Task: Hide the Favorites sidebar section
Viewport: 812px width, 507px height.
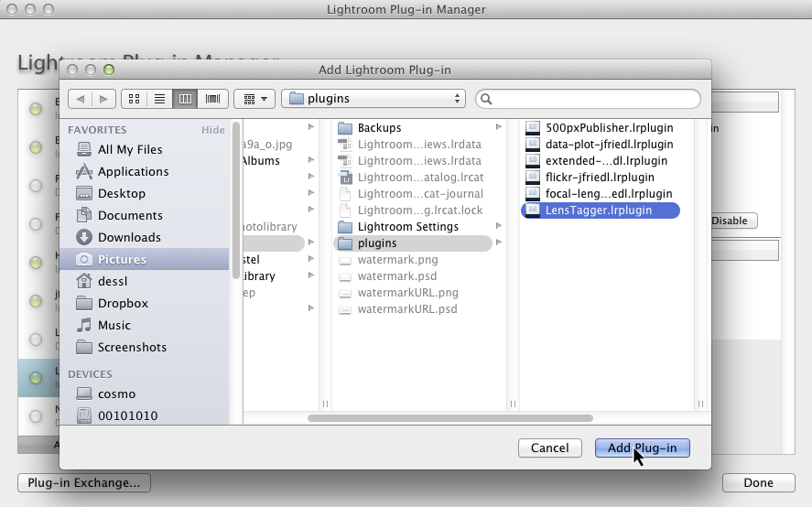Action: (212, 130)
